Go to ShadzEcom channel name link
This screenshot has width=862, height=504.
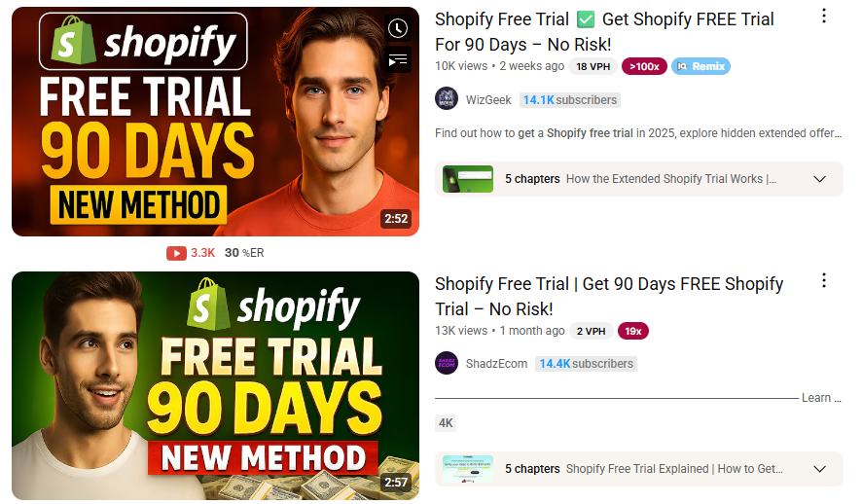(496, 364)
